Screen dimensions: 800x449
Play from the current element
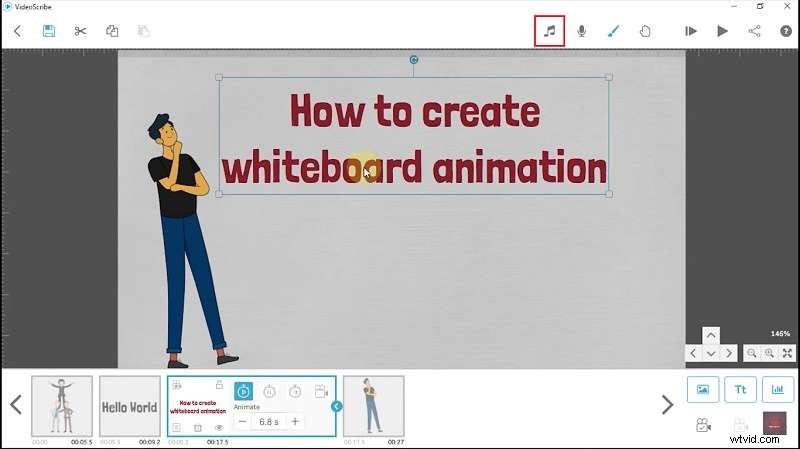691,31
